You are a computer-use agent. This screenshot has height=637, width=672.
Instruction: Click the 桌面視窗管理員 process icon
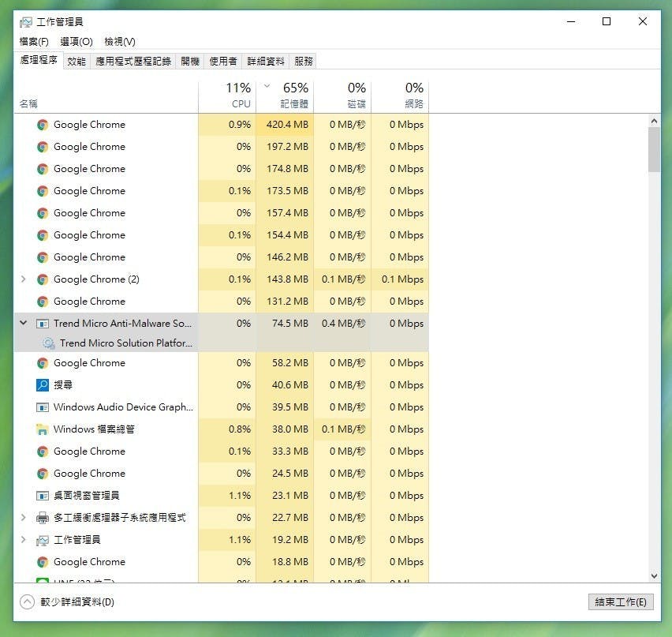pos(43,496)
